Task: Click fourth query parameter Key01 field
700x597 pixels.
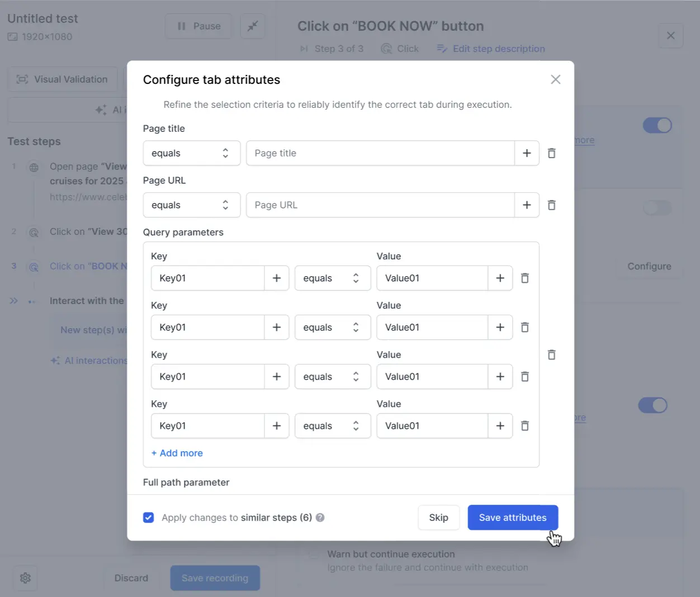Action: pyautogui.click(x=208, y=426)
